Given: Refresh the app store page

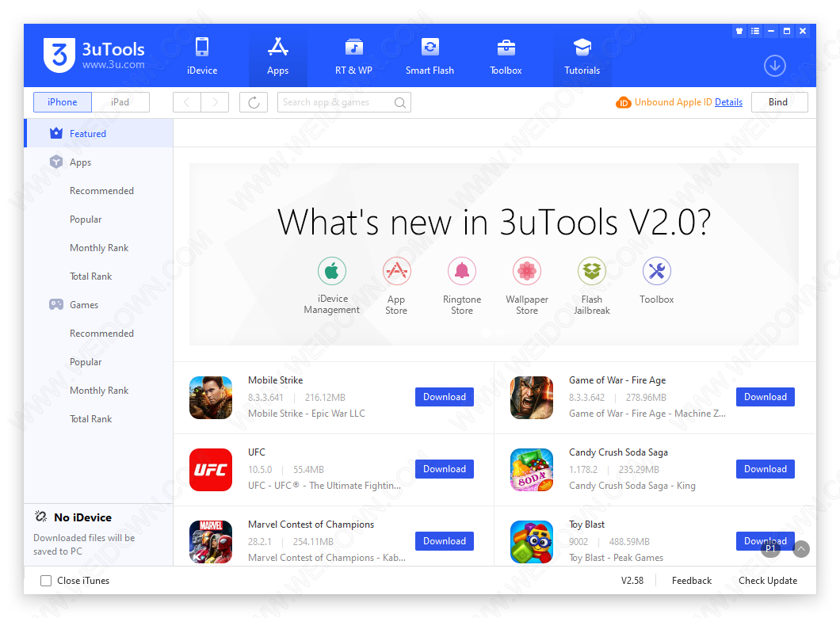Looking at the screenshot, I should click(x=254, y=102).
